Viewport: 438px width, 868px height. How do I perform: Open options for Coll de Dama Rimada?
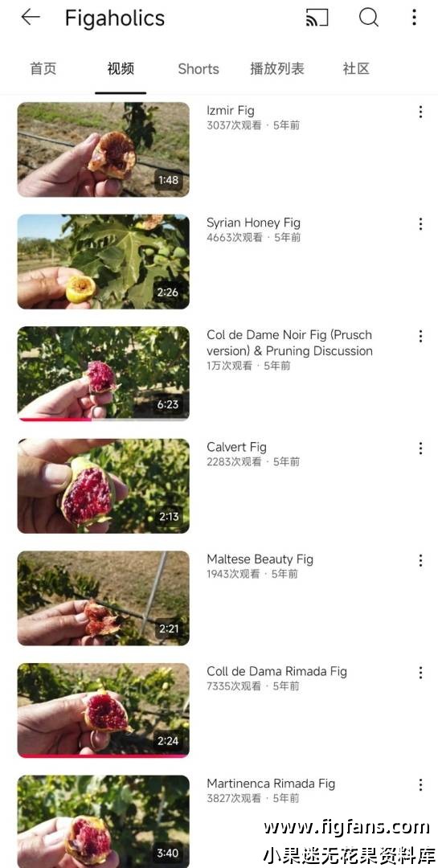pyautogui.click(x=420, y=673)
